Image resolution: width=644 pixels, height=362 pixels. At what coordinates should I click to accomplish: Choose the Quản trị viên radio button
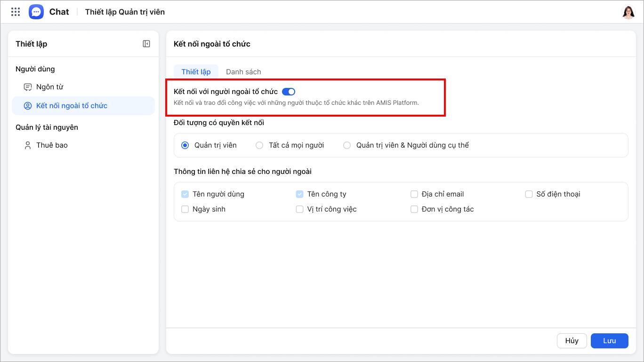[185, 145]
